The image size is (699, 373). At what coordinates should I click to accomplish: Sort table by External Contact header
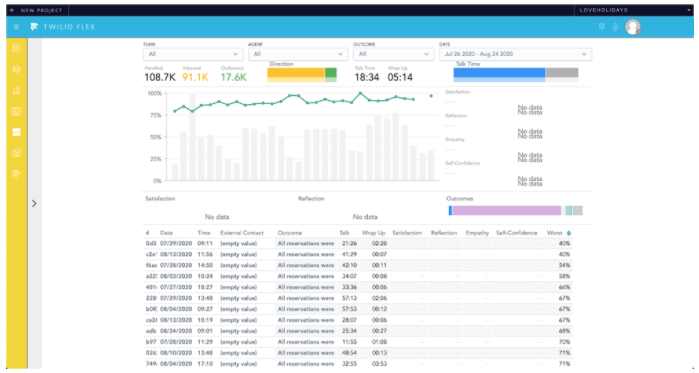[x=242, y=233]
